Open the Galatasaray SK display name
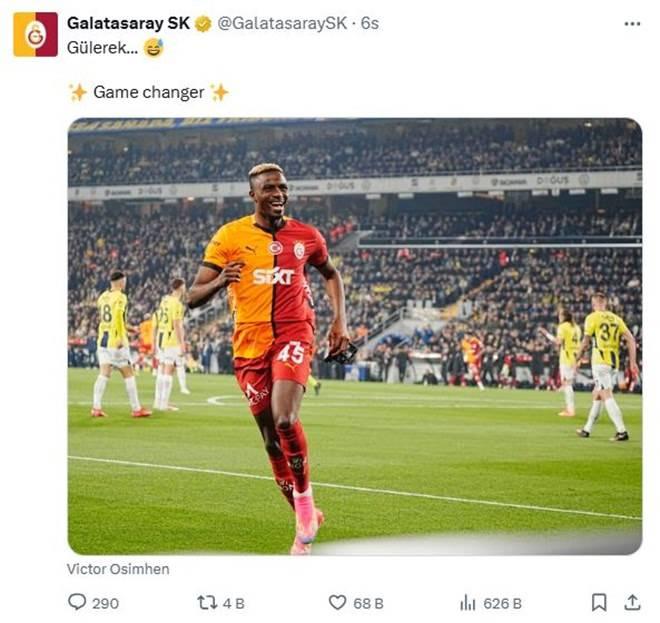The image size is (660, 623). 128,23
